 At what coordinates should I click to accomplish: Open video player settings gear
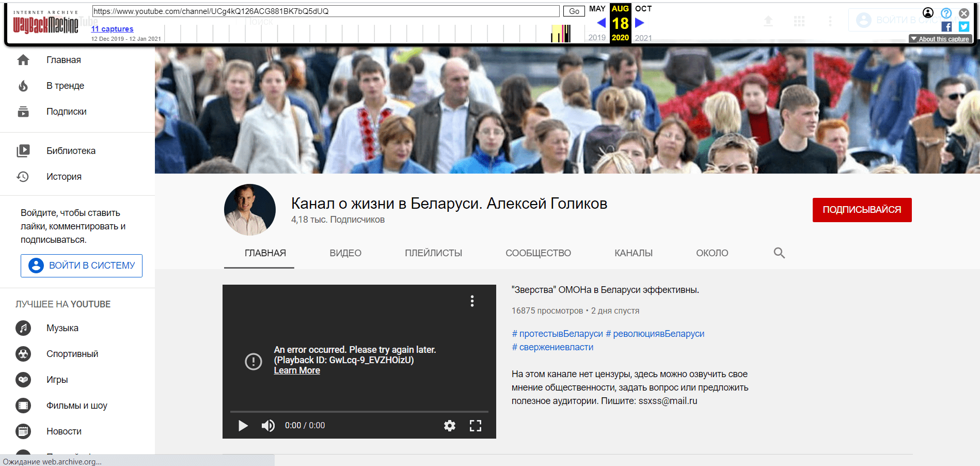(x=450, y=426)
